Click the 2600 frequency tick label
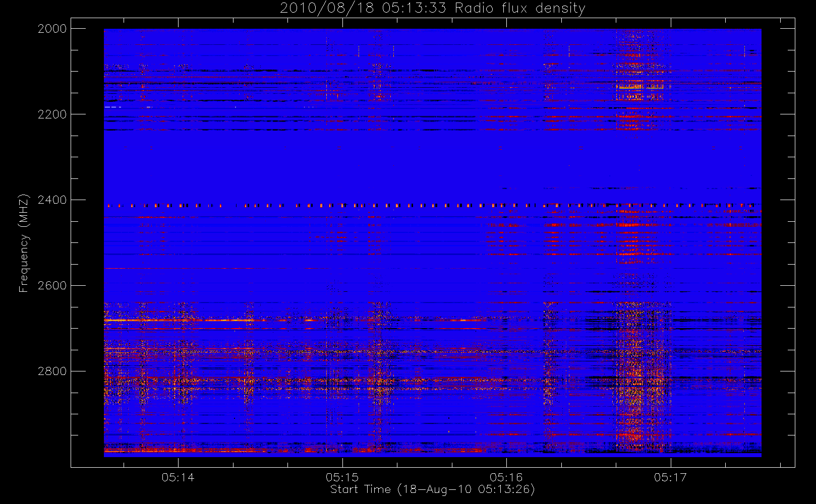This screenshot has width=816, height=504. tap(52, 286)
